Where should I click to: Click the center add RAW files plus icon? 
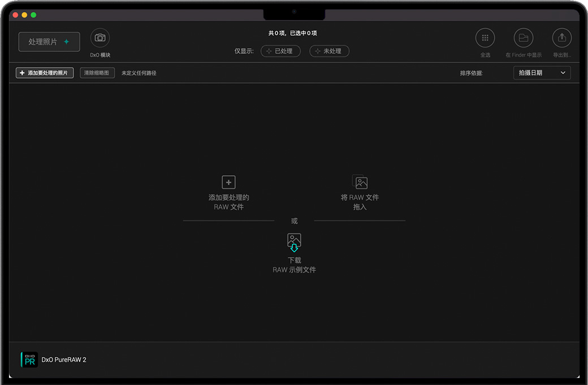click(x=228, y=182)
